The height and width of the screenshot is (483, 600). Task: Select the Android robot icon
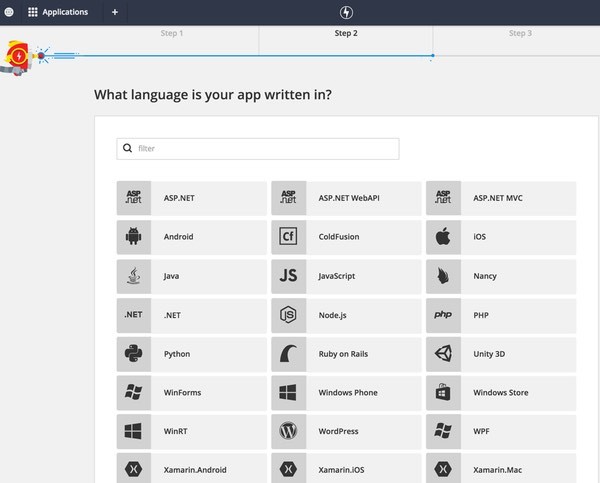(134, 236)
